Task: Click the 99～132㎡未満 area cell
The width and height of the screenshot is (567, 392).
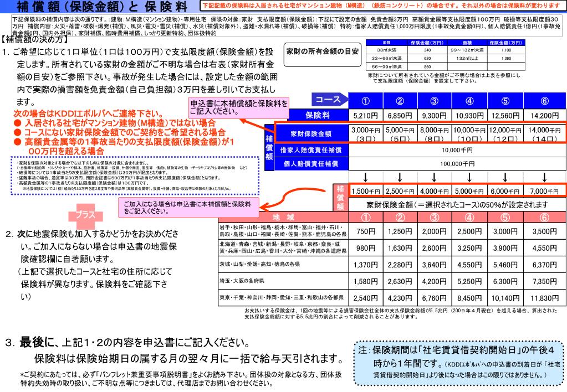Action: [467, 50]
